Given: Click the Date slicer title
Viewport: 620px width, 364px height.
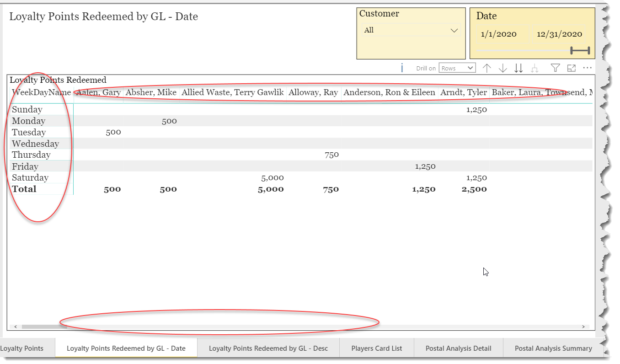Looking at the screenshot, I should click(x=486, y=16).
